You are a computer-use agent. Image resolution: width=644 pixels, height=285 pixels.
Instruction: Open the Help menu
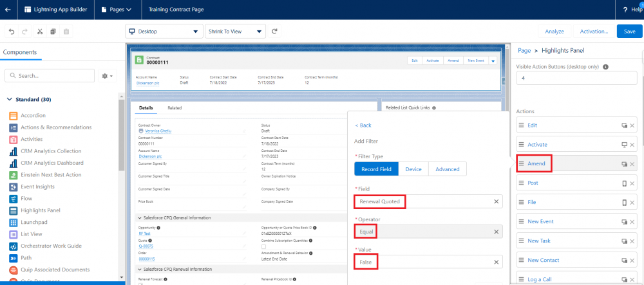pos(634,10)
